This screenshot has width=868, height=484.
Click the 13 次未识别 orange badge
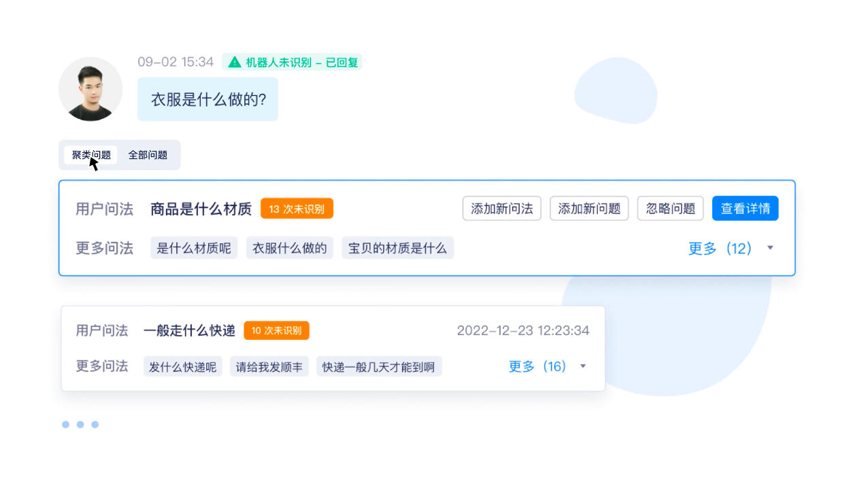297,209
